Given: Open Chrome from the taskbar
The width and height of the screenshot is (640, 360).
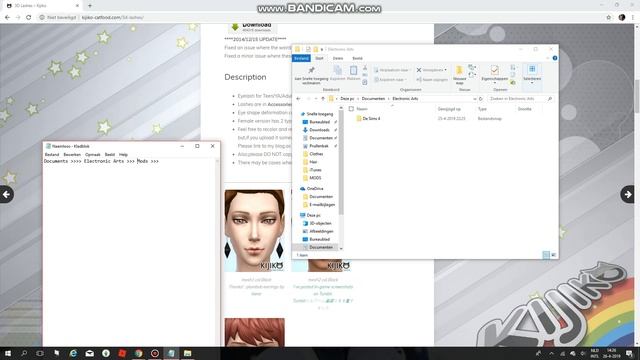Looking at the screenshot, I should point(138,353).
